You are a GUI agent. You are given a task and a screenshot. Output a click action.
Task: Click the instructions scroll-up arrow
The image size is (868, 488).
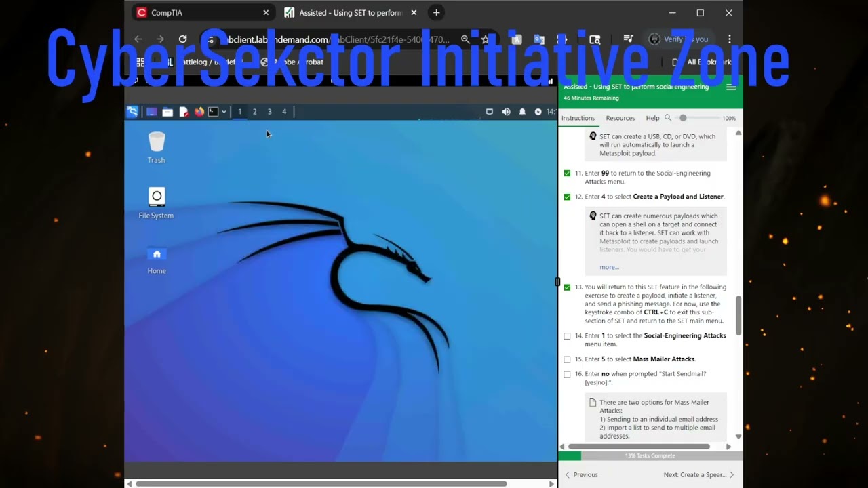[738, 133]
